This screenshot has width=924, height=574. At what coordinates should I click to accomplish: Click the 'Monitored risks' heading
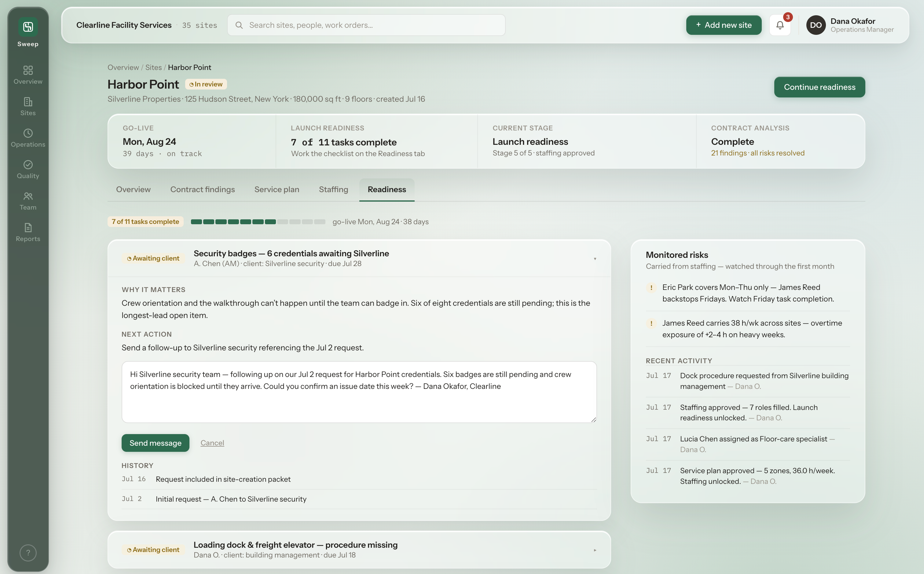point(677,255)
